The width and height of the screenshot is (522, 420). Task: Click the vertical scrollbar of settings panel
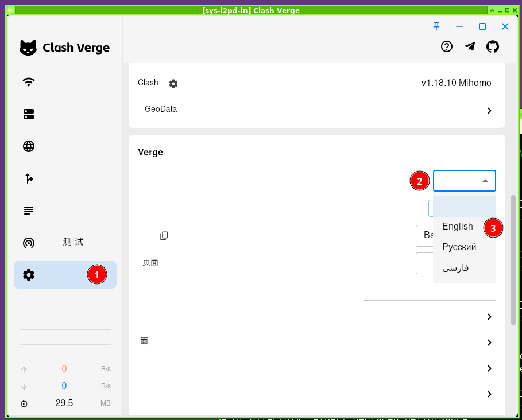[513, 260]
